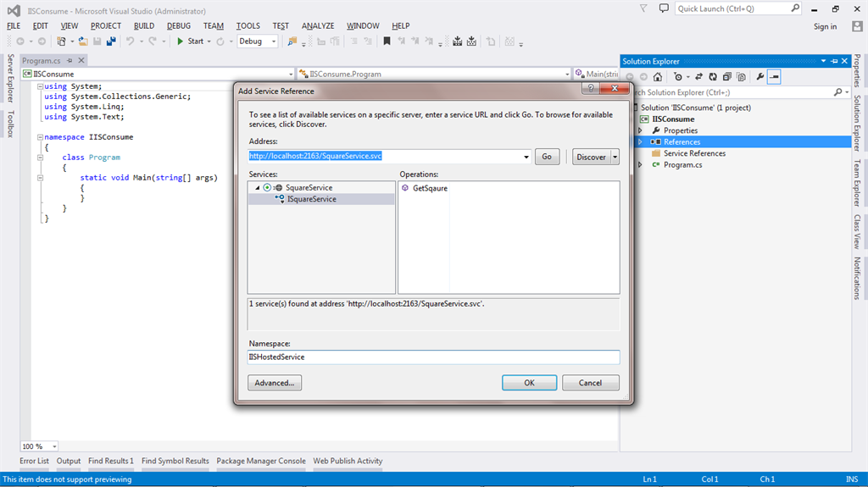Viewport: 868px width, 487px height.
Task: Open the ANALYZE menu
Action: click(x=318, y=26)
